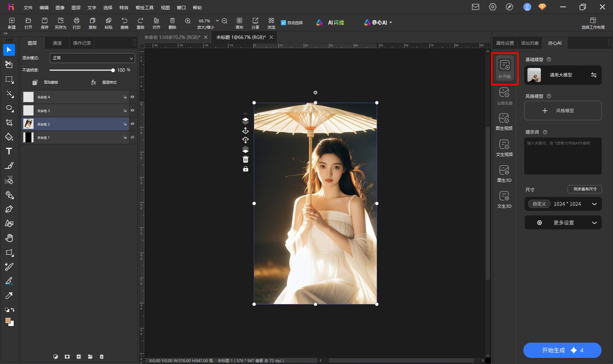The height and width of the screenshot is (364, 613).
Task: Switch to the 操作记录 tab
Action: (x=82, y=43)
